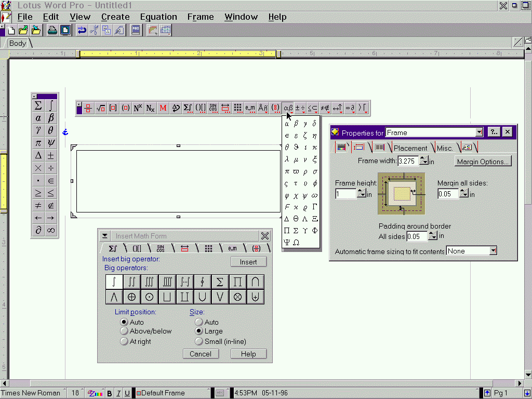532x399 pixels.
Task: Insert superscript using the N-x exponent icon
Action: point(138,108)
